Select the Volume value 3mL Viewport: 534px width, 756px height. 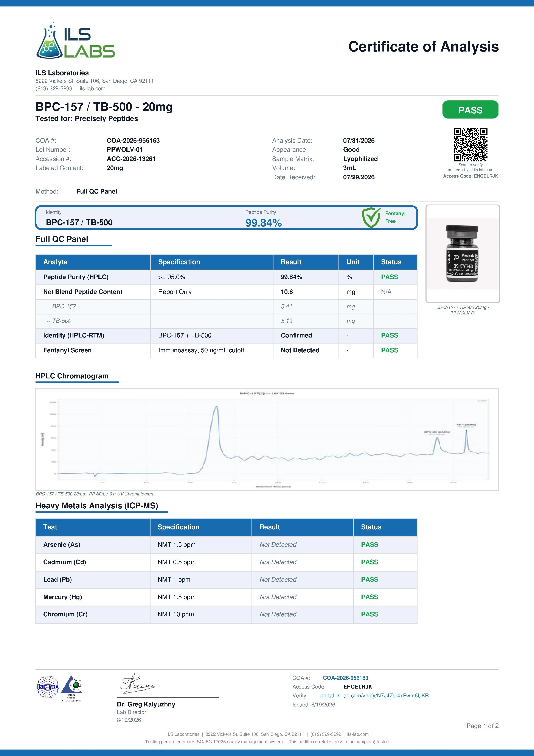point(349,168)
